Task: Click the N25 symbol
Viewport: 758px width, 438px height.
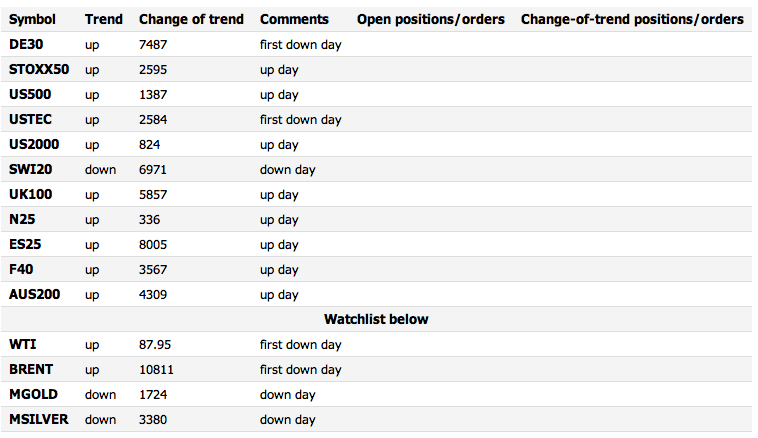Action: (22, 219)
